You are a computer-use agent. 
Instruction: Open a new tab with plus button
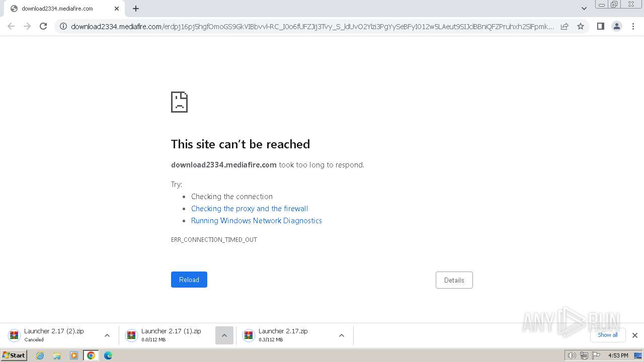[136, 9]
